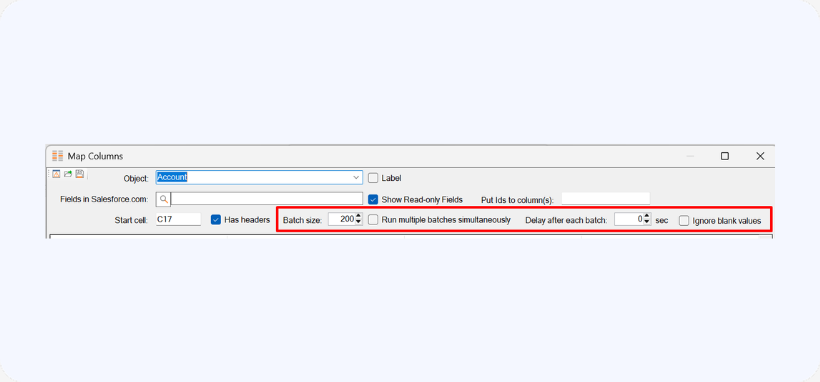820x382 pixels.
Task: Click the Delay after each batch value
Action: pos(629,219)
